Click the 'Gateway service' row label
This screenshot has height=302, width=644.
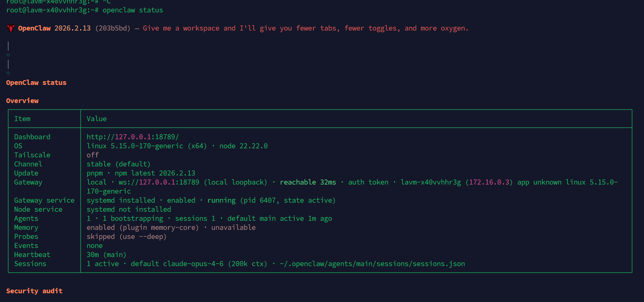pos(44,200)
